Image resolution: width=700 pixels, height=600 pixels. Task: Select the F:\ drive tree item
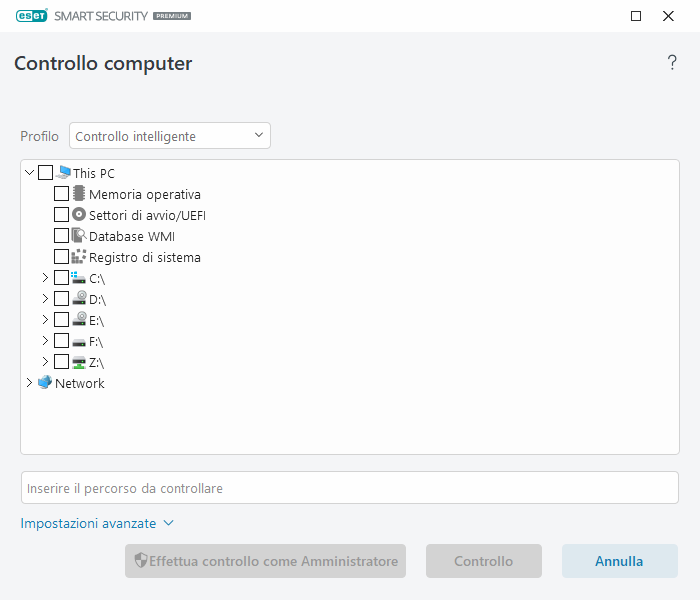coord(96,341)
